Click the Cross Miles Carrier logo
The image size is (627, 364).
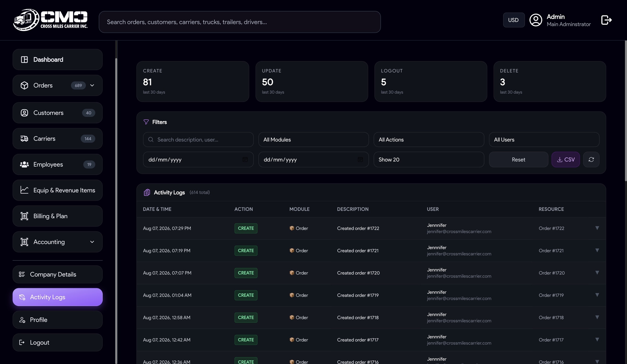(x=50, y=20)
